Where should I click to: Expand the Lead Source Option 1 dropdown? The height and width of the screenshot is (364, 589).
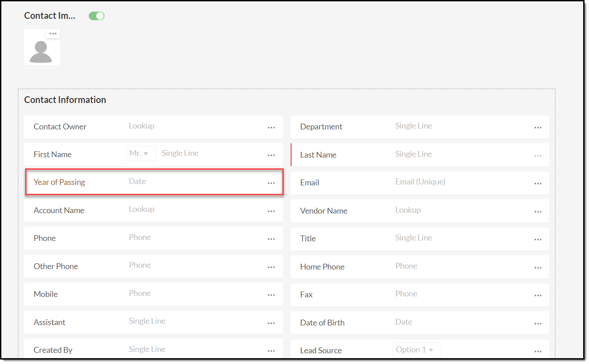417,350
